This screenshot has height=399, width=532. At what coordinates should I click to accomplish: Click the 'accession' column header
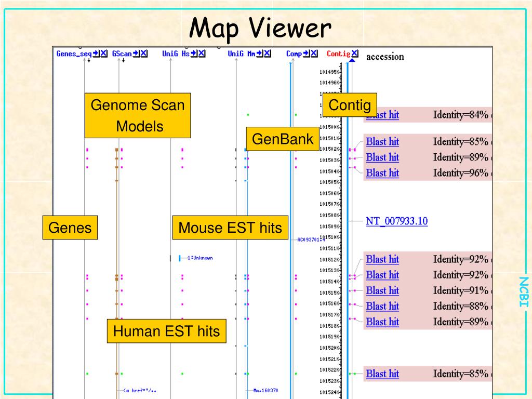tap(385, 57)
